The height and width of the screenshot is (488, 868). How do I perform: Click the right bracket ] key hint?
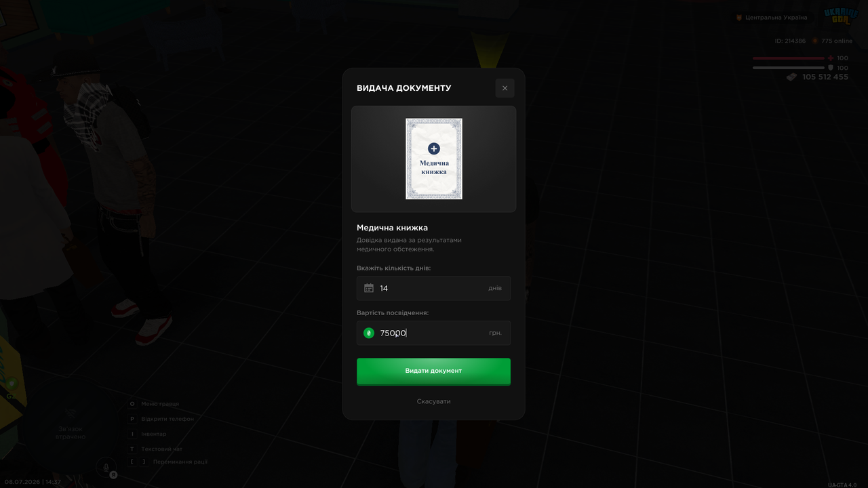(x=144, y=462)
